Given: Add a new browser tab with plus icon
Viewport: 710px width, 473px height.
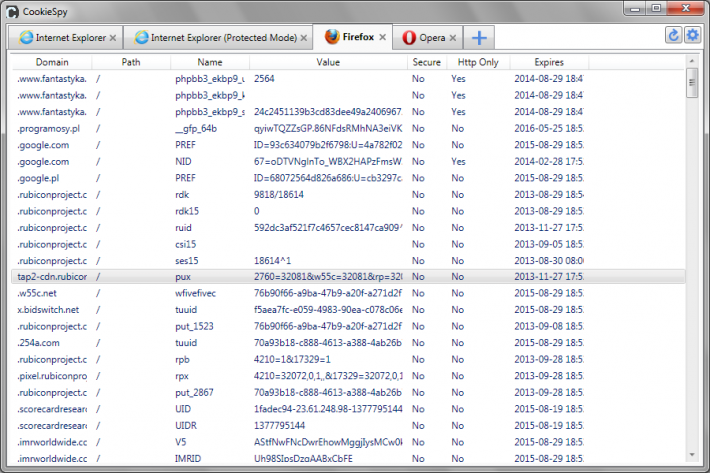Looking at the screenshot, I should pos(479,38).
